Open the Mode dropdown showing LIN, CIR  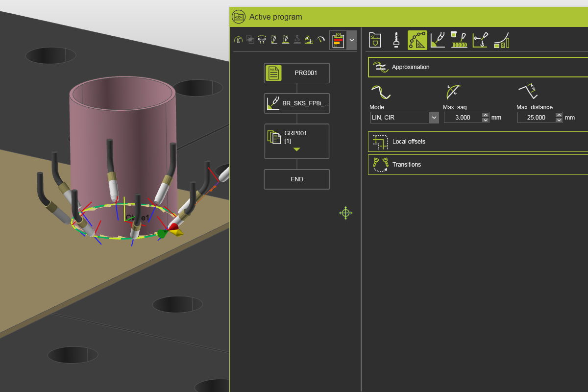pyautogui.click(x=434, y=117)
